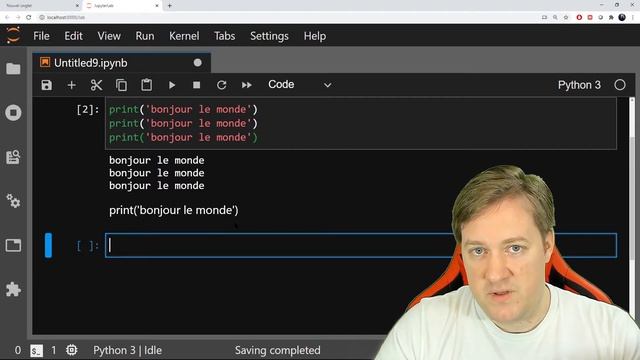640x360 pixels.
Task: Paste cells from the clipboard
Action: coord(147,85)
